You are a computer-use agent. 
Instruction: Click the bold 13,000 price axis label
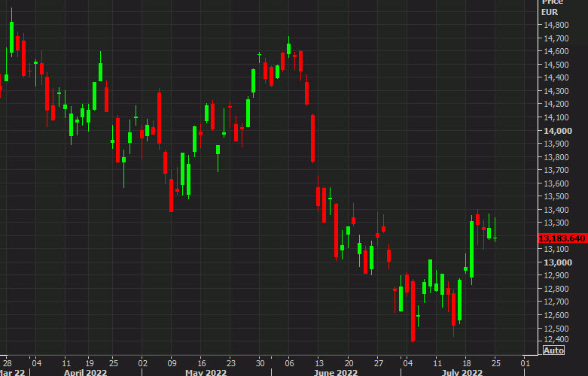(x=558, y=262)
